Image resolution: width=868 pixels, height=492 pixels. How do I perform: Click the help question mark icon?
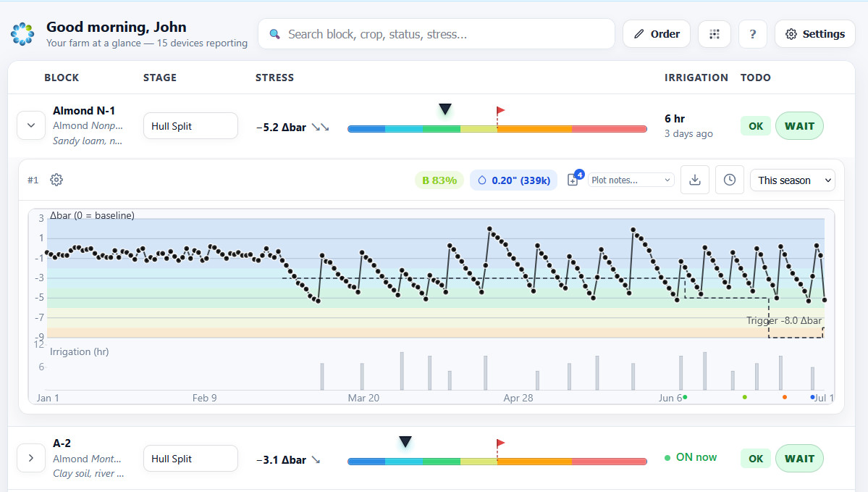point(752,33)
